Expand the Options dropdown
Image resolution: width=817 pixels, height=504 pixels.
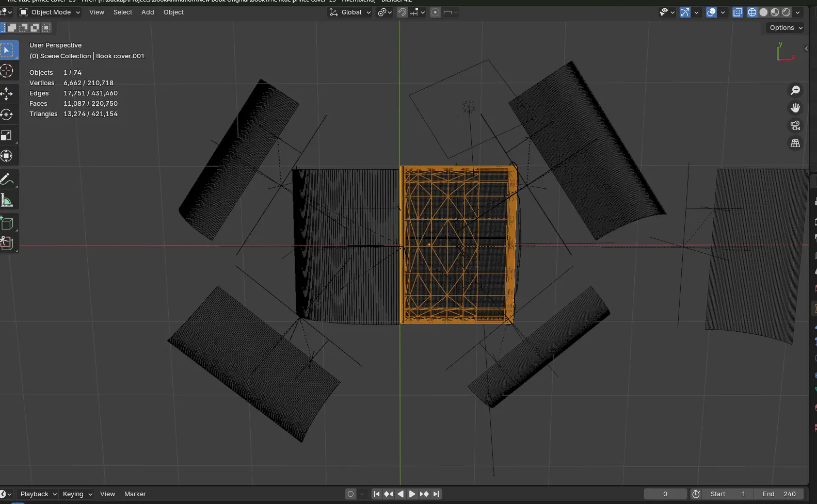(786, 28)
